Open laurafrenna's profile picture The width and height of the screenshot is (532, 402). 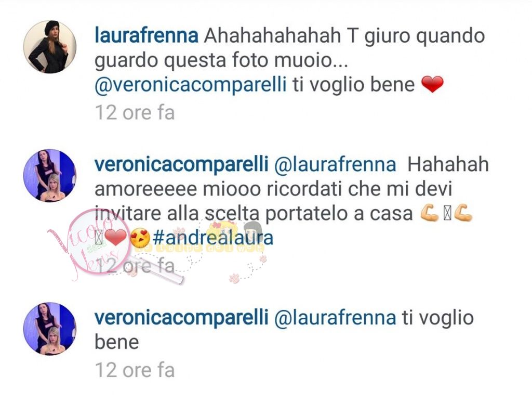[50, 47]
